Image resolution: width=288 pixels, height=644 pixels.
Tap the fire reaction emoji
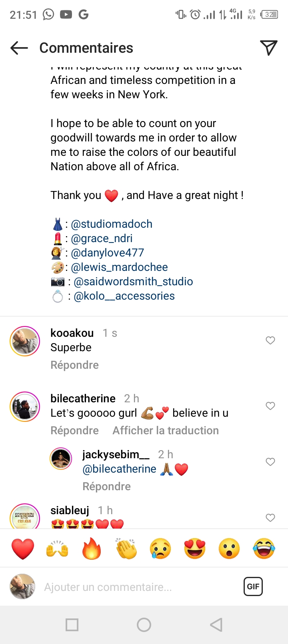coord(92,548)
